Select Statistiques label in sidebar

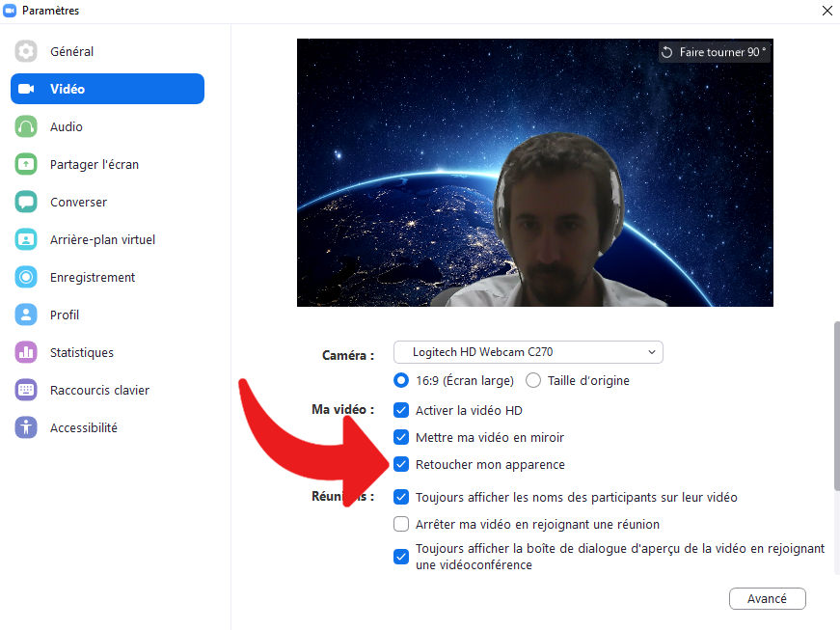82,352
